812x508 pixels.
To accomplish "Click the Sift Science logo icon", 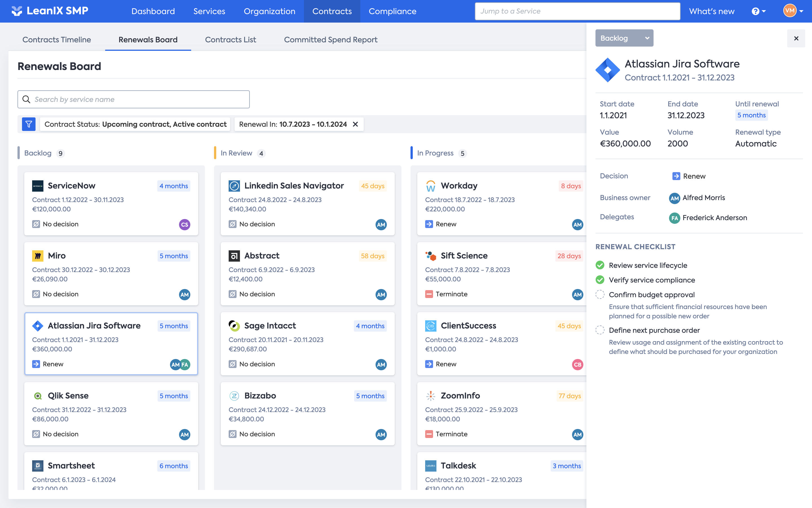I will pos(431,256).
